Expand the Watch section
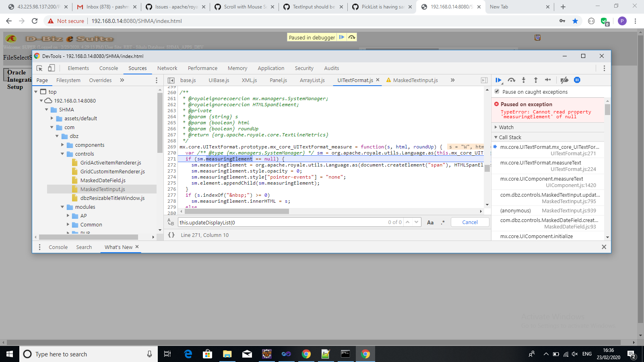 [506, 128]
